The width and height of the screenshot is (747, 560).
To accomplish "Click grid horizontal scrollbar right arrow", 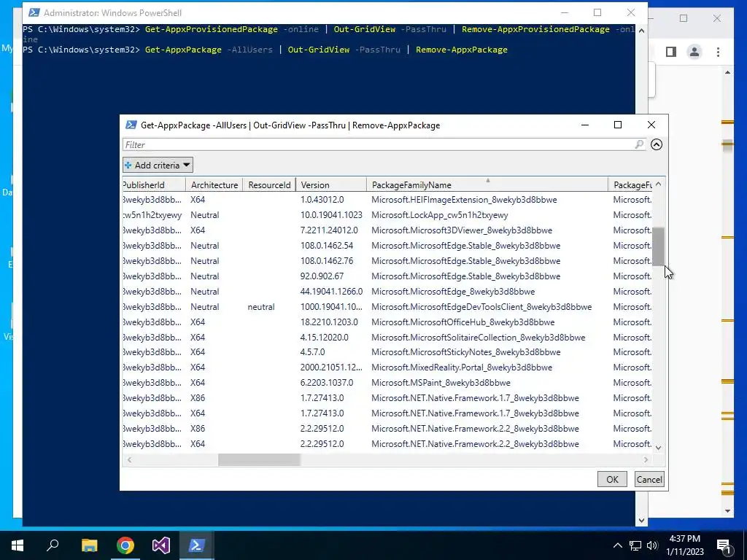I will [646, 459].
